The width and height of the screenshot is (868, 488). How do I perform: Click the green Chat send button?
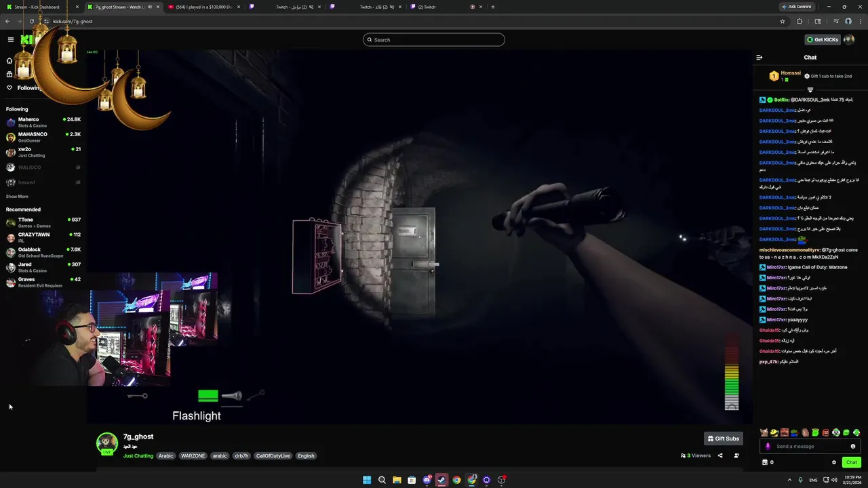(x=851, y=462)
